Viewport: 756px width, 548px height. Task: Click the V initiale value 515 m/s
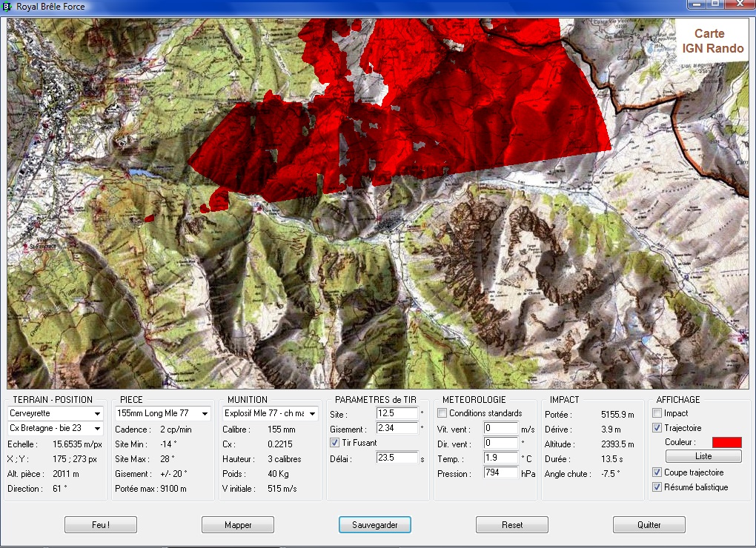pyautogui.click(x=282, y=488)
